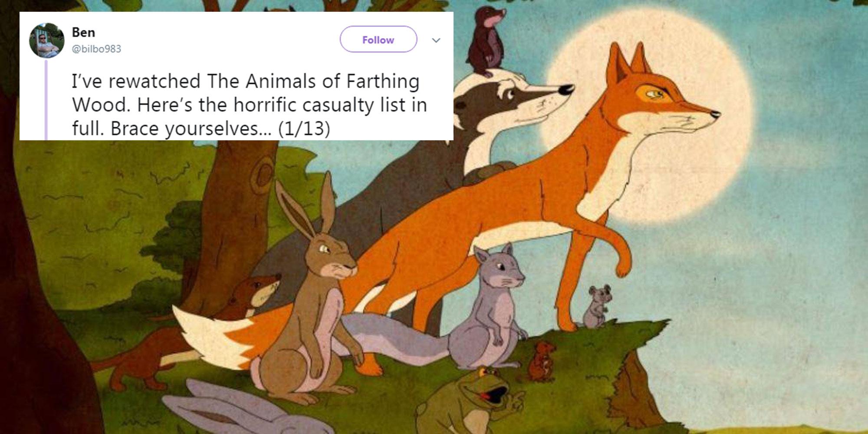
Task: Click the tweet text about Farthing Wood
Action: (247, 105)
